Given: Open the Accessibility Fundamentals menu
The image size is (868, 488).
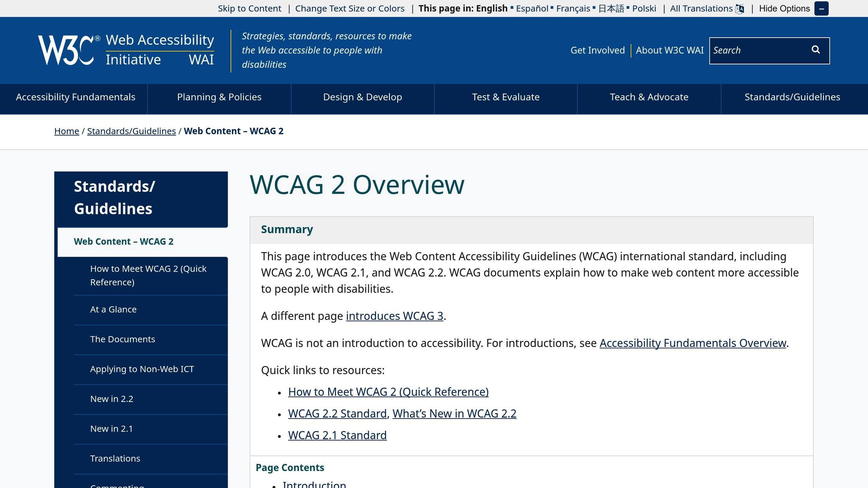Looking at the screenshot, I should pos(75,97).
